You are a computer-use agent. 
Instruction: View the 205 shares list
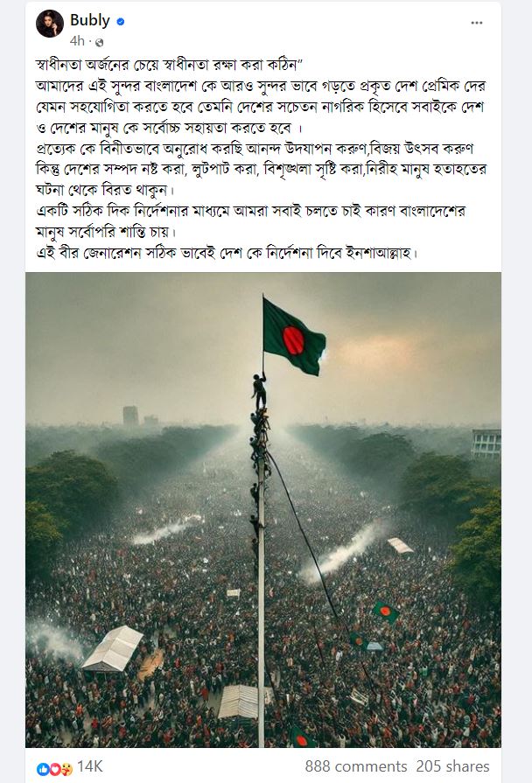(453, 766)
